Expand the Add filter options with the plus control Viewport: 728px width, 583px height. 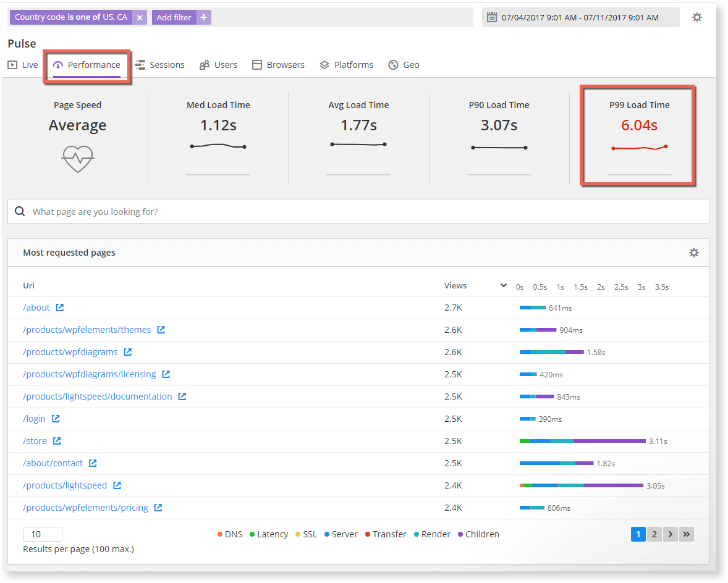pyautogui.click(x=204, y=17)
